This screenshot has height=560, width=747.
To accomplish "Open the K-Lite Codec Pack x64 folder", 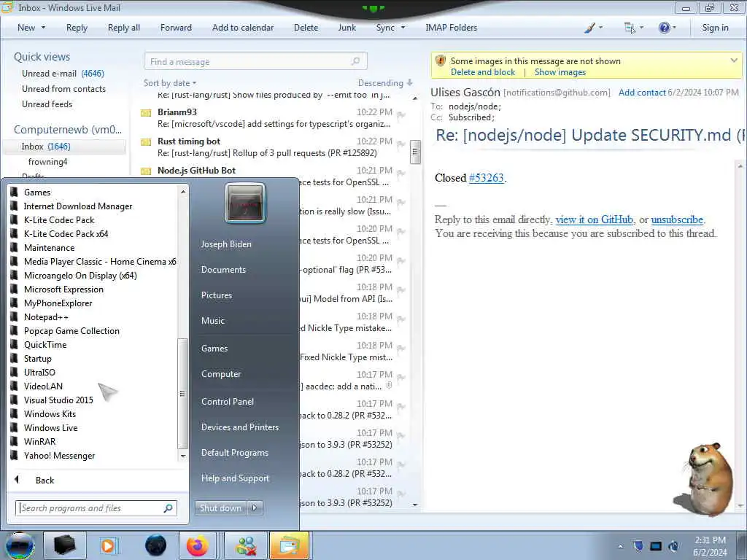I will (x=66, y=234).
